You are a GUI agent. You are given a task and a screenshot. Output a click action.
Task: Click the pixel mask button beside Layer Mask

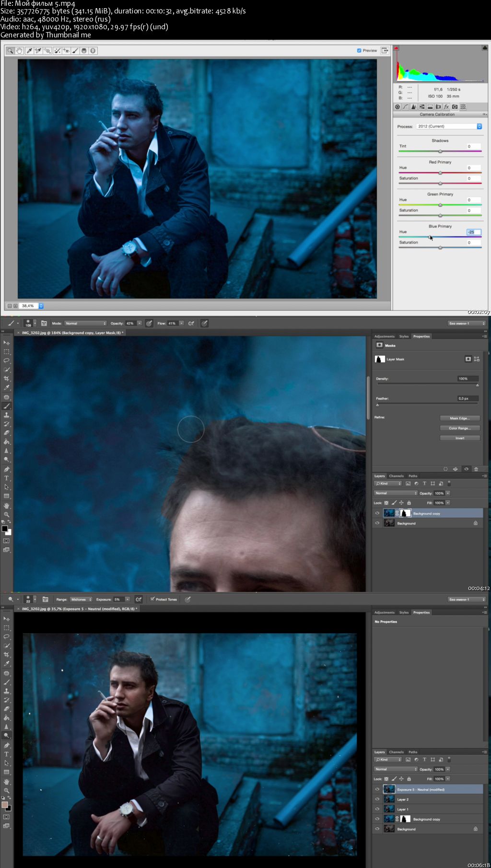tap(468, 359)
